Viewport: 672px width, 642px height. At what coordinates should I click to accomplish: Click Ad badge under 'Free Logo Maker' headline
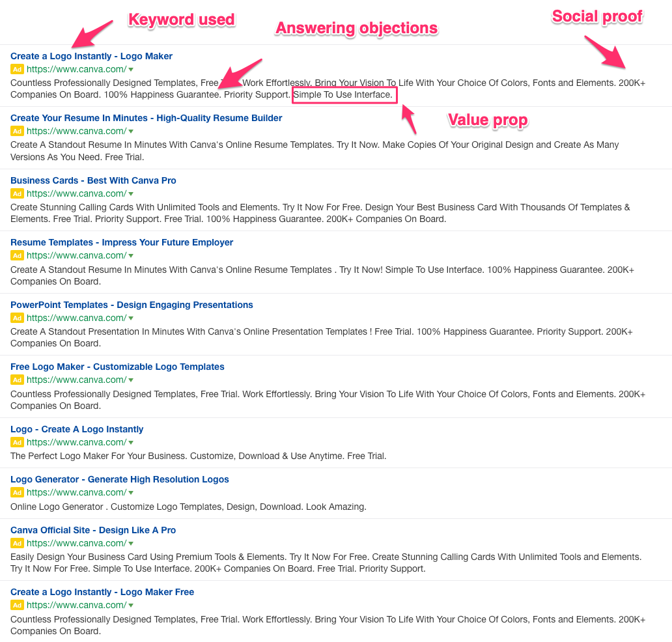[x=17, y=380]
